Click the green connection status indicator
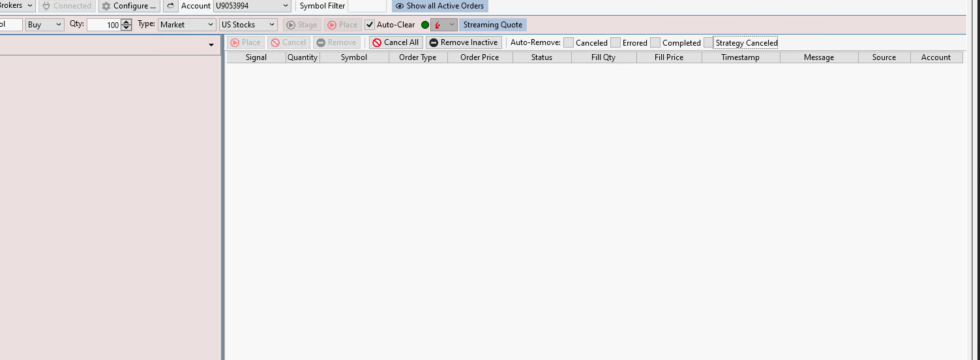This screenshot has height=360, width=980. point(425,25)
